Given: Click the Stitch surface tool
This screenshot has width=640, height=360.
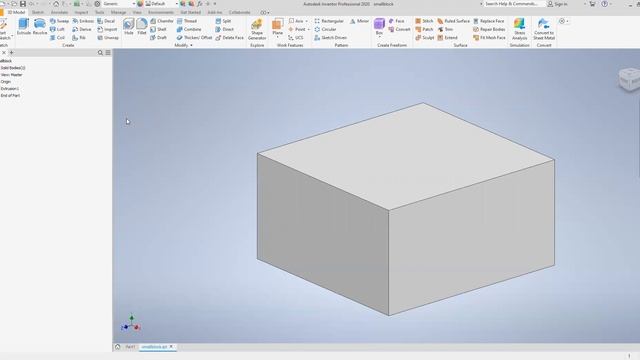Looking at the screenshot, I should (x=424, y=21).
